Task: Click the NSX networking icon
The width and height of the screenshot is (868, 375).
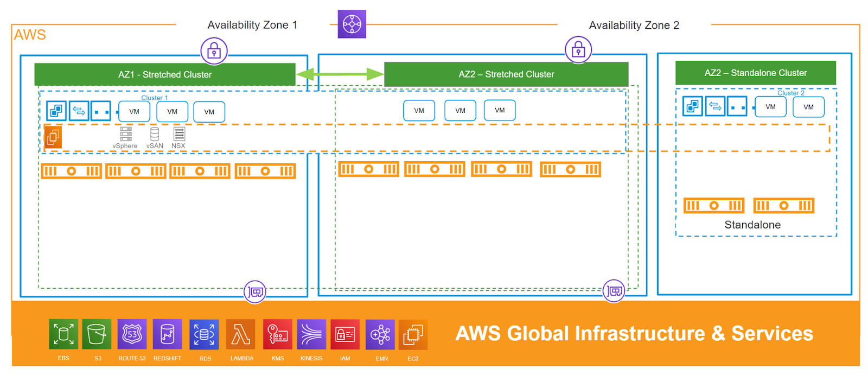Action: [179, 134]
